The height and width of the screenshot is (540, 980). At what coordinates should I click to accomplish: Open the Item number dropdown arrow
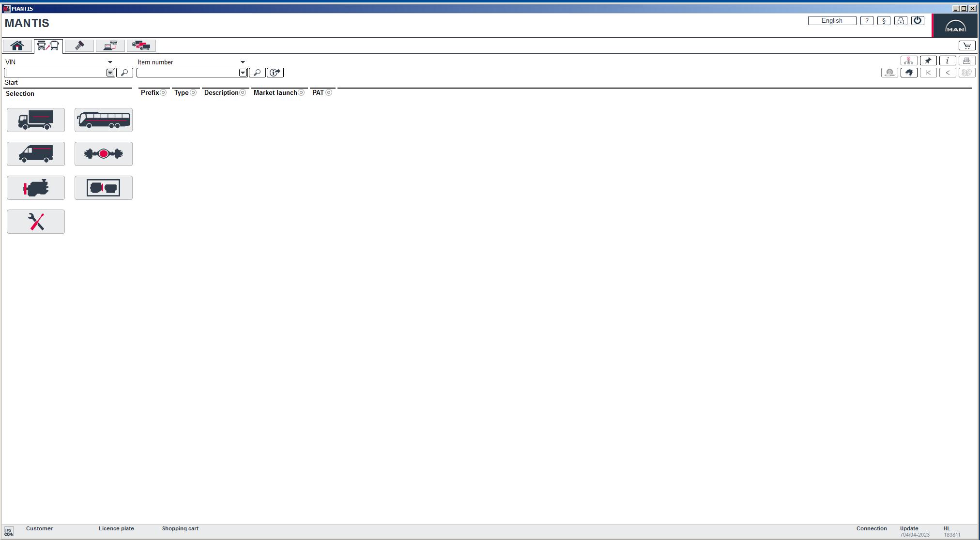(243, 62)
